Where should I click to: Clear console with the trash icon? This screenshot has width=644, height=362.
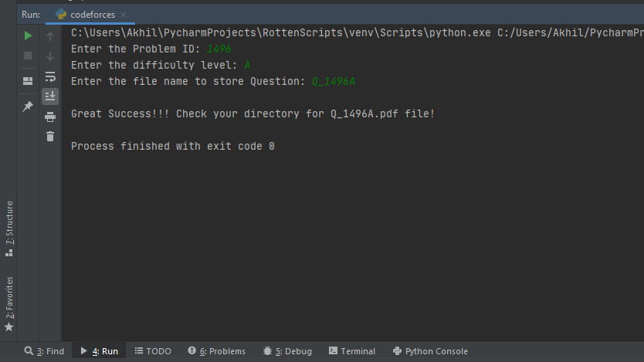(x=50, y=137)
